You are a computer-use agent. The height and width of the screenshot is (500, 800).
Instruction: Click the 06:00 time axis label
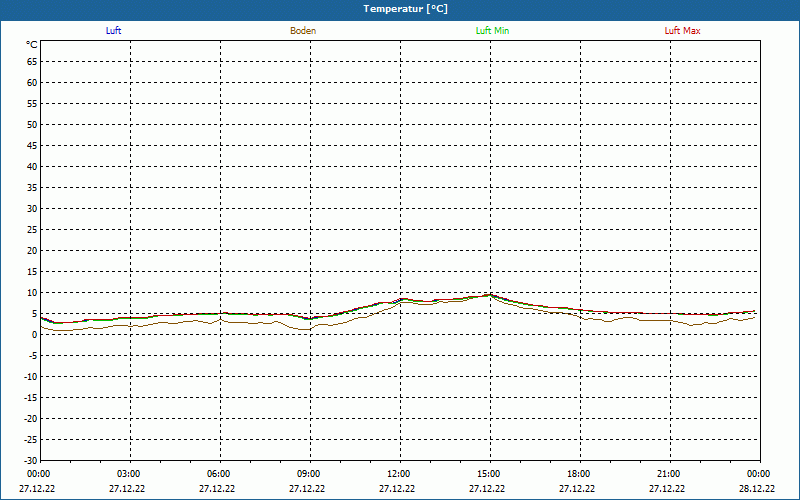[219, 474]
